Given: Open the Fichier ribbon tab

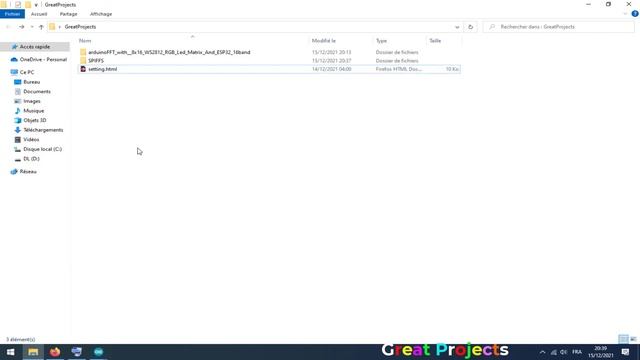Looking at the screenshot, I should 12,14.
